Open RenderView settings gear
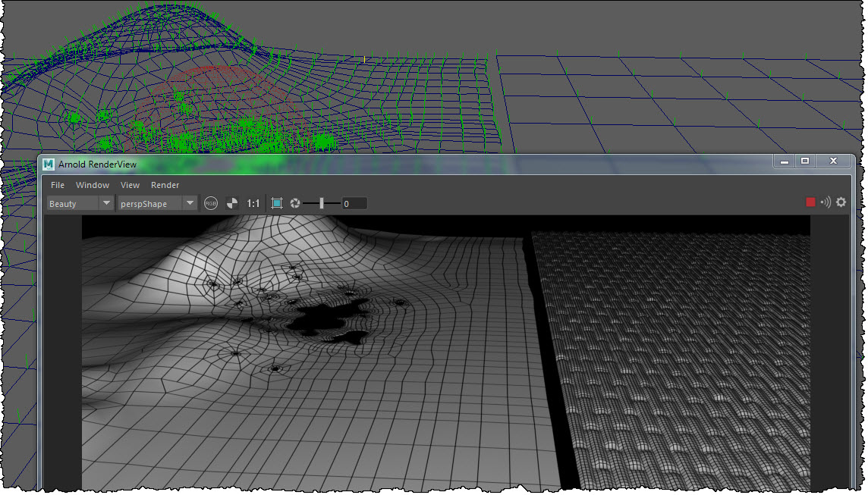The height and width of the screenshot is (495, 868). click(841, 202)
